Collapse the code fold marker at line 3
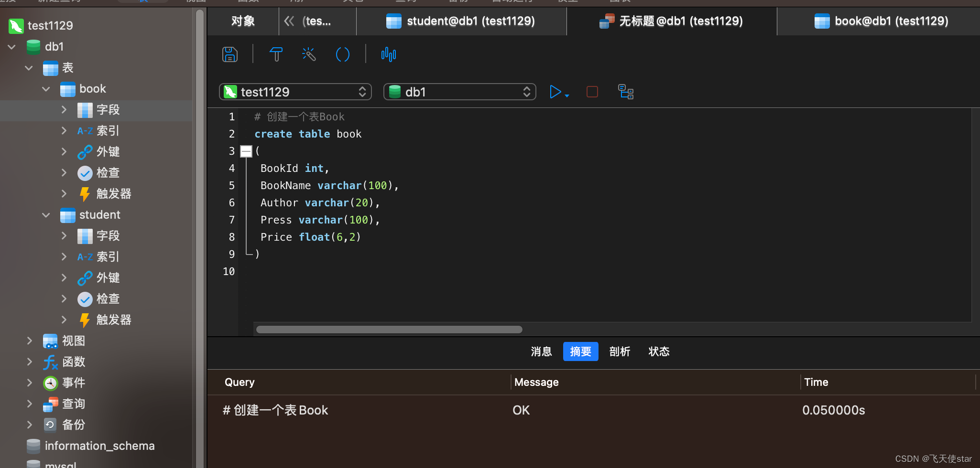The image size is (980, 468). [246, 151]
